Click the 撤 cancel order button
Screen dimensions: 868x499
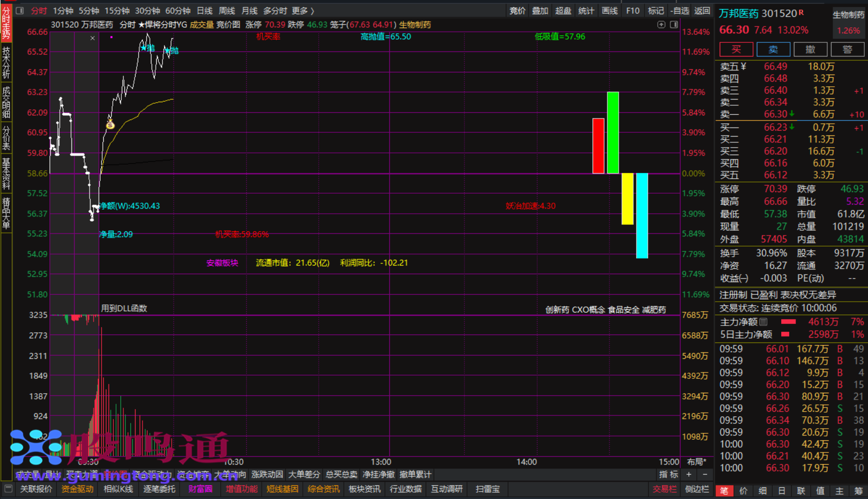pyautogui.click(x=810, y=49)
